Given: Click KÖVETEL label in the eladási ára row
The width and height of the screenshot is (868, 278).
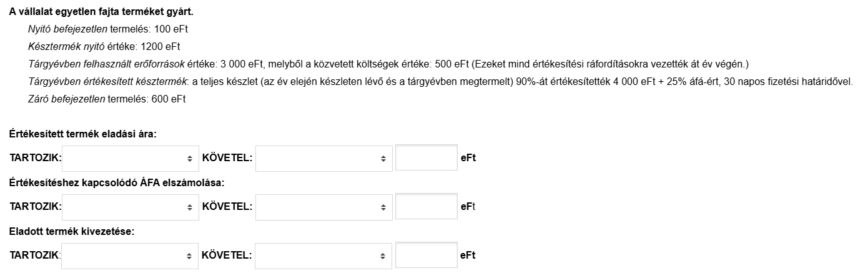Looking at the screenshot, I should 227,158.
